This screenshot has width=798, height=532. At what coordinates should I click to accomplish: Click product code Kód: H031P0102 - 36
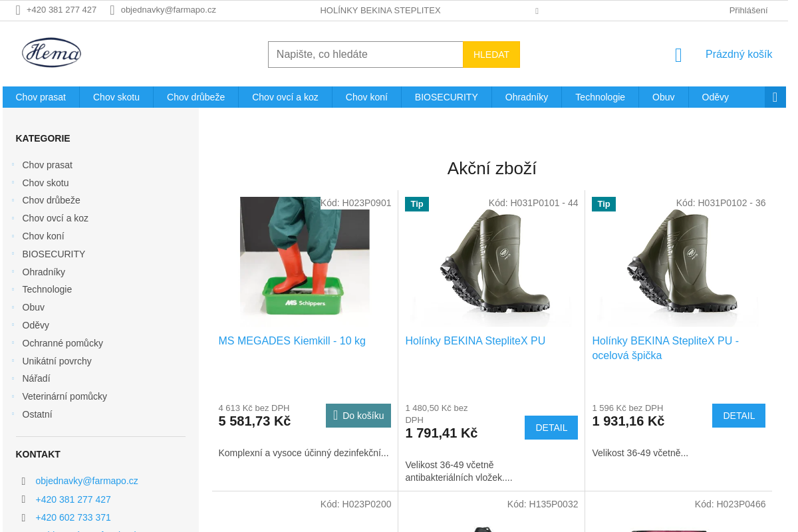(x=721, y=203)
